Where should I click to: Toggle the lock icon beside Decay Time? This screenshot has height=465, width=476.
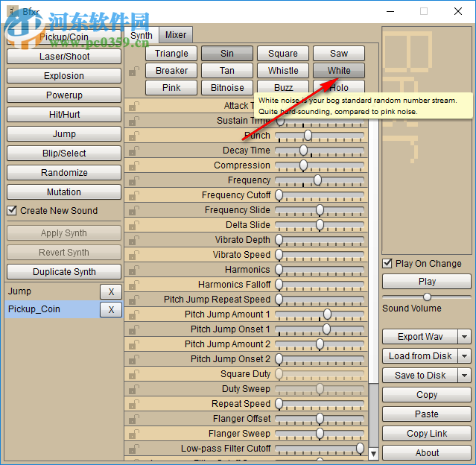[x=134, y=151]
